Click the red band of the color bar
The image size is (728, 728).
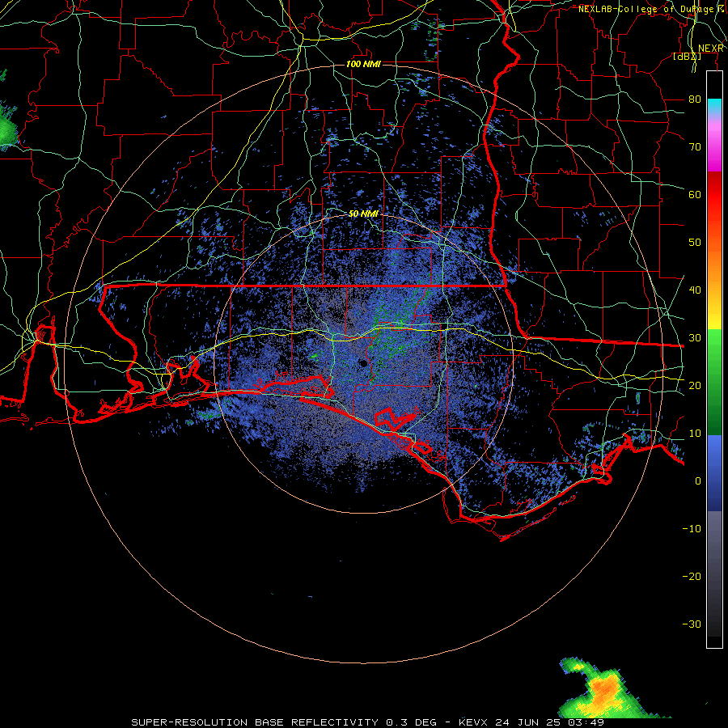pos(714,195)
